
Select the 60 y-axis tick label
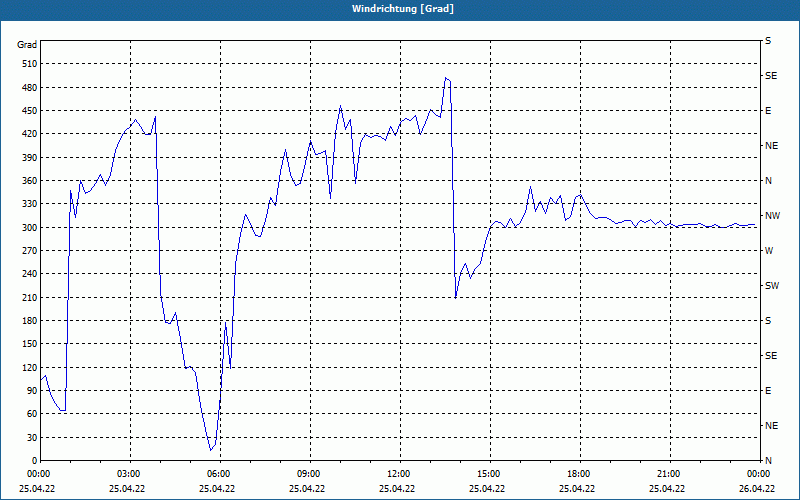click(32, 414)
